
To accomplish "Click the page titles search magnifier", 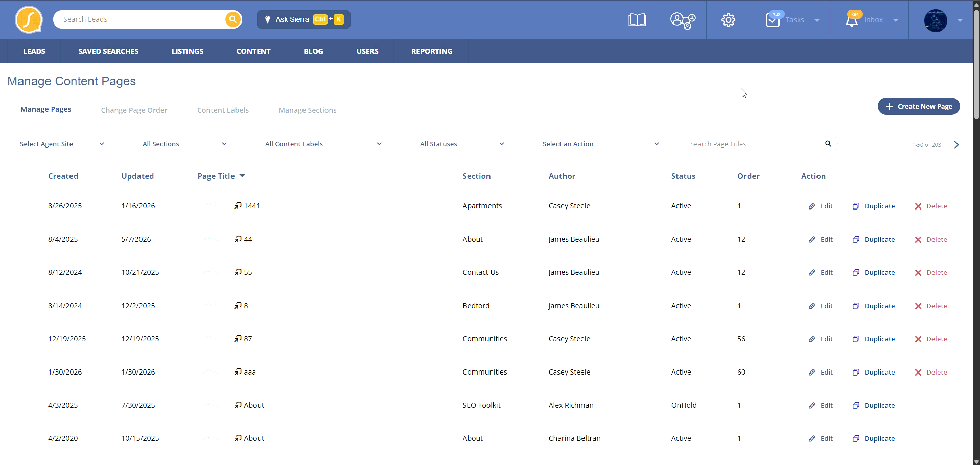I will [x=828, y=144].
